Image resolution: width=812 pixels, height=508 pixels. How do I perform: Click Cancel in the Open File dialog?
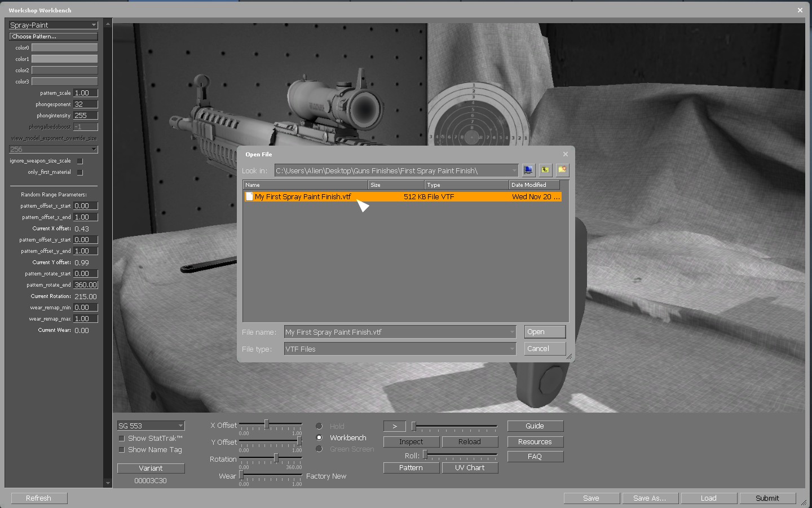click(545, 349)
